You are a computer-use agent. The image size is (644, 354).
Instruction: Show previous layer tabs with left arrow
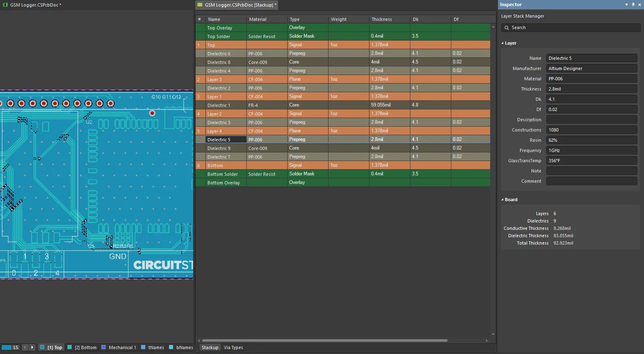[25, 347]
